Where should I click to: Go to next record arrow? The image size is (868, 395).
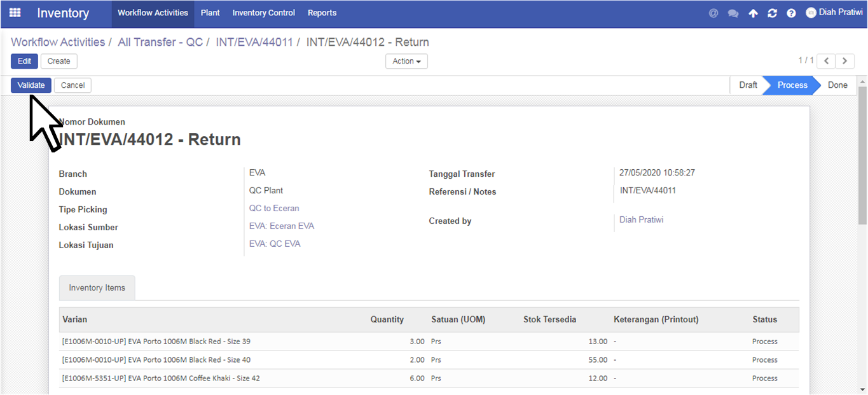[844, 61]
